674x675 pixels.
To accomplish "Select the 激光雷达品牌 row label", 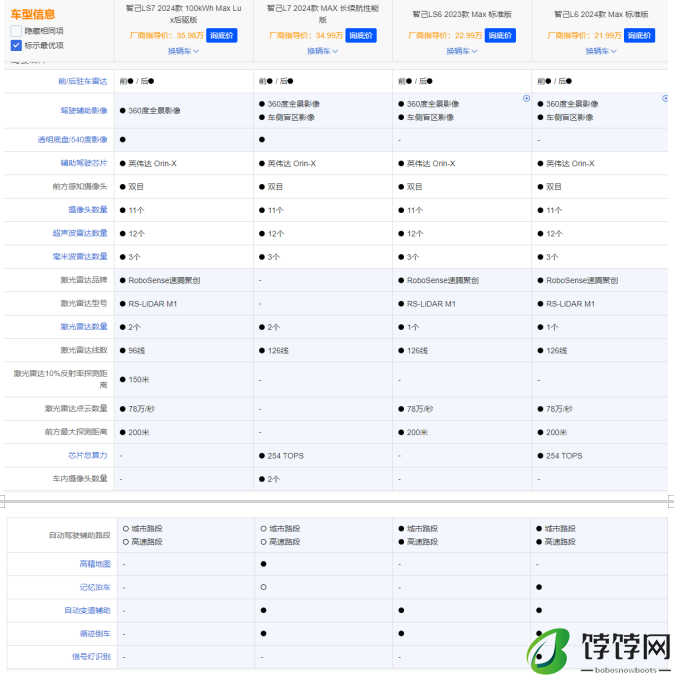I will (84, 279).
